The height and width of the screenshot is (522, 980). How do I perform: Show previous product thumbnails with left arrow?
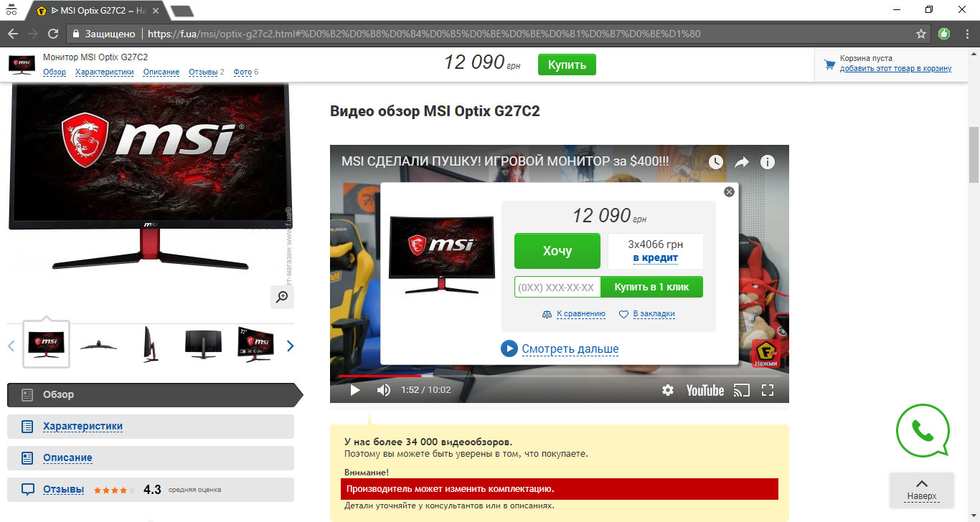pos(11,346)
